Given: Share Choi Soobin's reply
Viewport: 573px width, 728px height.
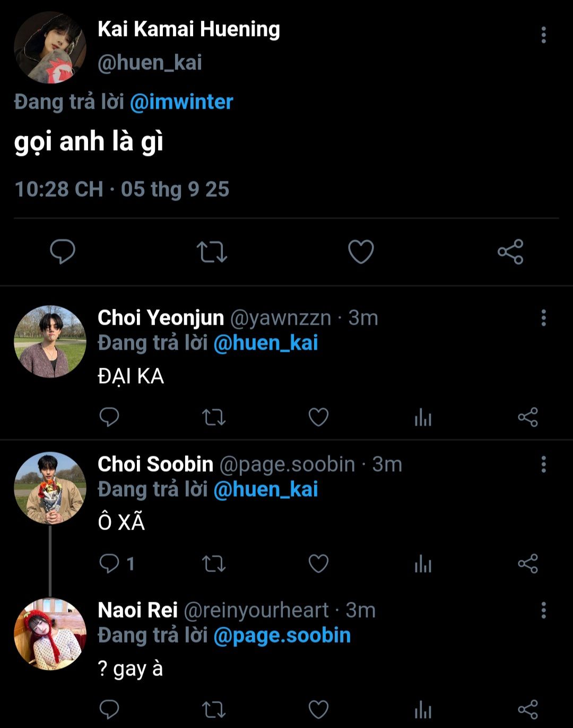Looking at the screenshot, I should [x=528, y=564].
